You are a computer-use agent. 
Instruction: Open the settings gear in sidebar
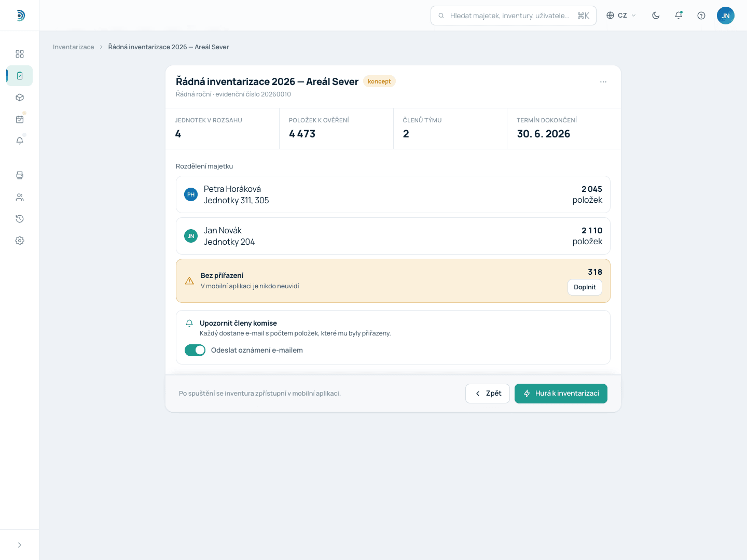[20, 241]
